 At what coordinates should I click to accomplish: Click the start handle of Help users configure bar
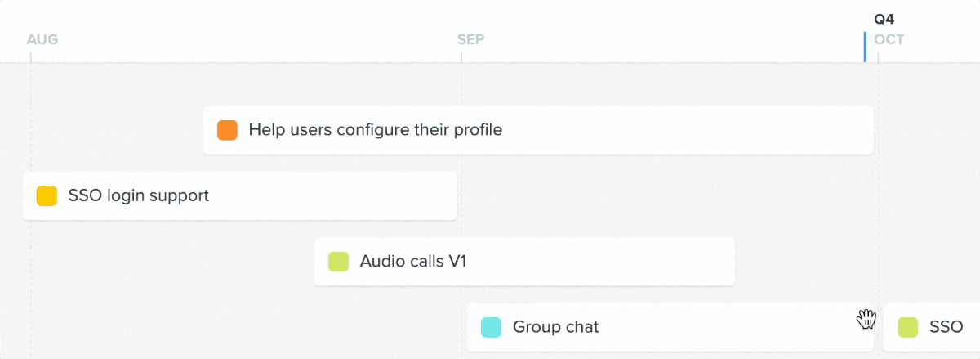tap(207, 130)
